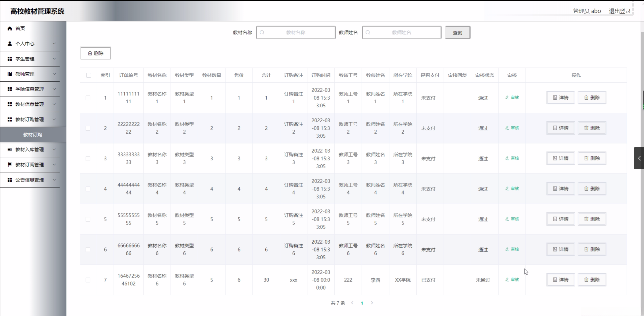Screen dimensions: 644x316
Task: Check the checkbox for row 3
Action: point(88,159)
